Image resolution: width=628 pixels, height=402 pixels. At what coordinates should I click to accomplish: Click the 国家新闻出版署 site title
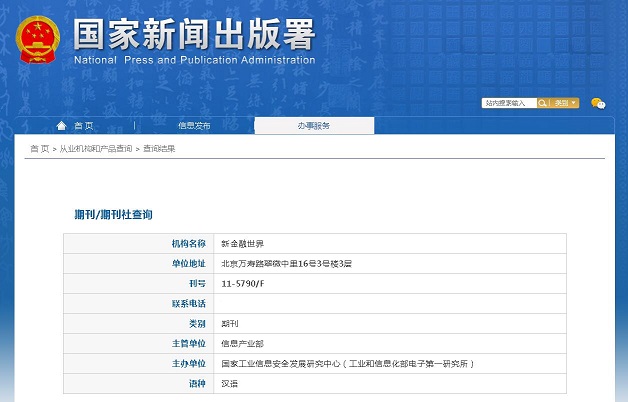(194, 33)
